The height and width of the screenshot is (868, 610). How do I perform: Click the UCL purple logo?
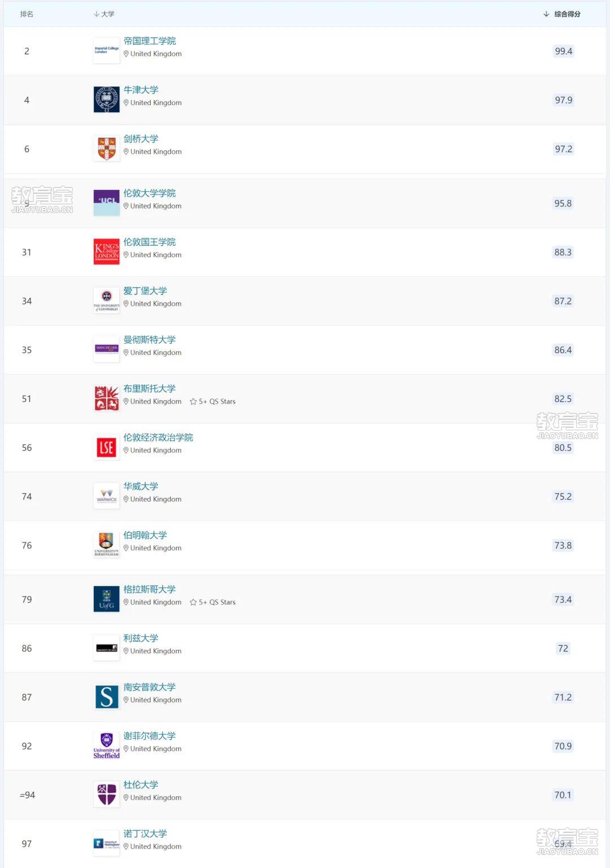coord(107,203)
